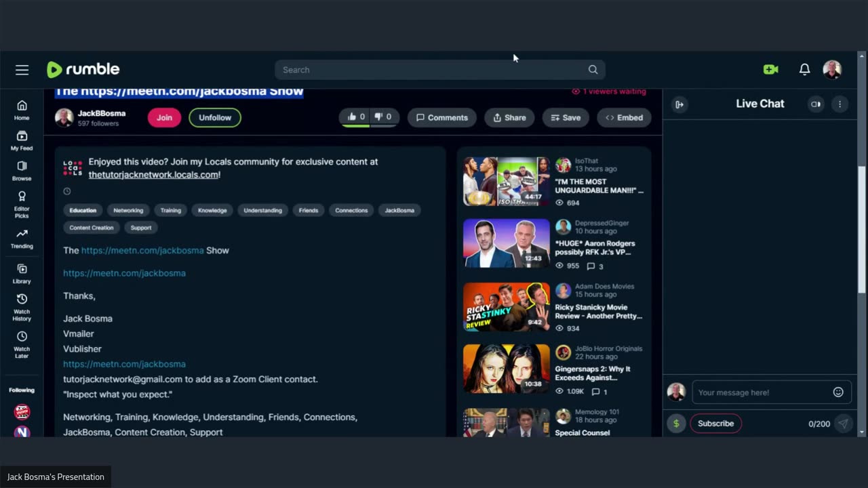Open Trending in the sidebar
This screenshot has width=868, height=488.
[22, 239]
